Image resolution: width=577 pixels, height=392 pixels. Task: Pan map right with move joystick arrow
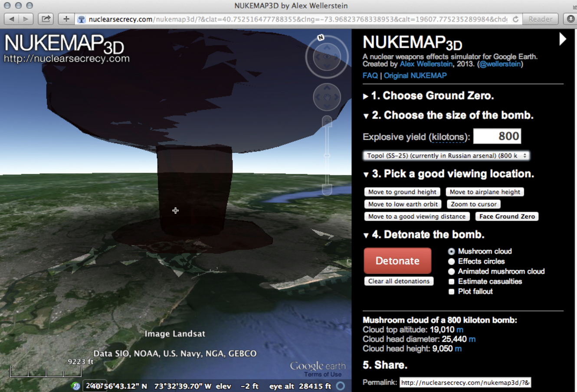pos(336,97)
